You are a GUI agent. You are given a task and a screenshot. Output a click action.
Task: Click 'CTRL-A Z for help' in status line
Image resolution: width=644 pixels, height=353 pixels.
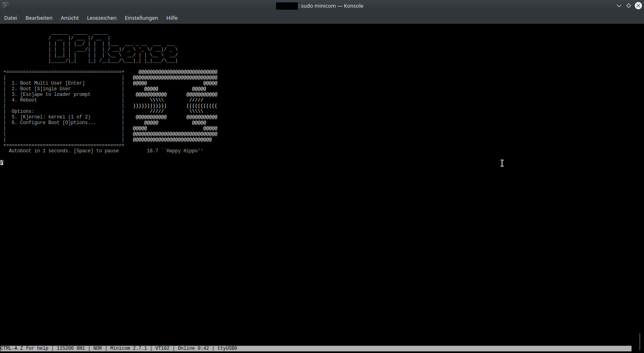[x=25, y=348]
